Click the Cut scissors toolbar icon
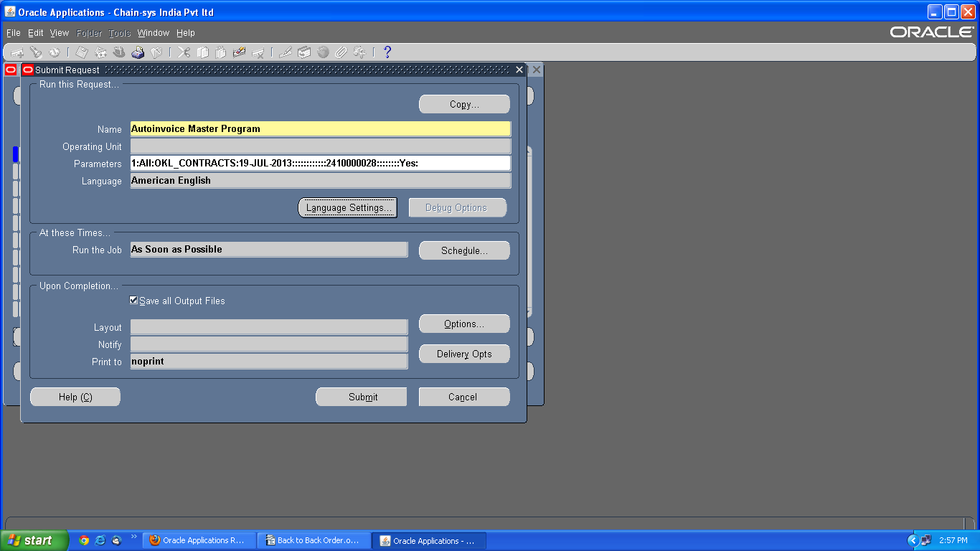This screenshot has height=551, width=980. [x=184, y=52]
